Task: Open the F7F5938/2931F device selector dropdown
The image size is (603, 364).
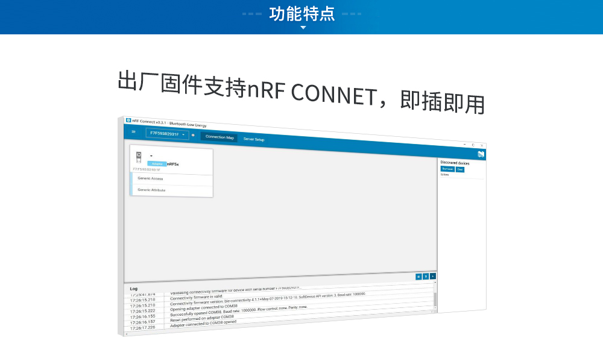Action: [167, 133]
